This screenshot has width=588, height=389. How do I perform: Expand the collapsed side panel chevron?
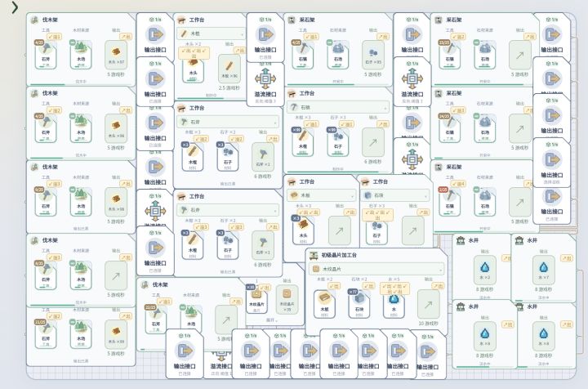(x=15, y=7)
